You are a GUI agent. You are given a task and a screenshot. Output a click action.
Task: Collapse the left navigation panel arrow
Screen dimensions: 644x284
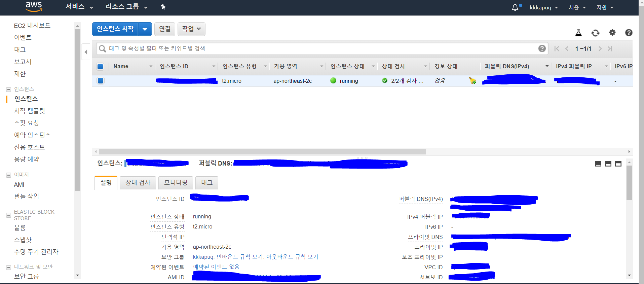(86, 52)
